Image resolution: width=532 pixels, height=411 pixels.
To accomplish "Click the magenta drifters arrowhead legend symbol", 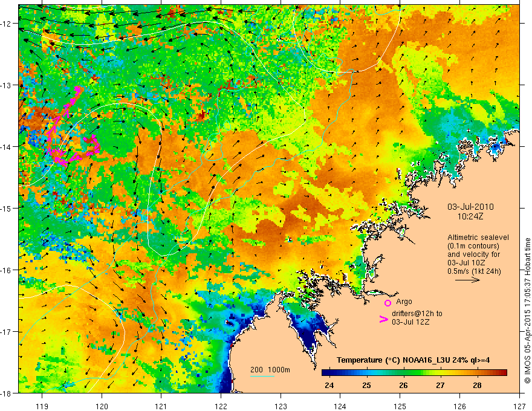I will [383, 319].
